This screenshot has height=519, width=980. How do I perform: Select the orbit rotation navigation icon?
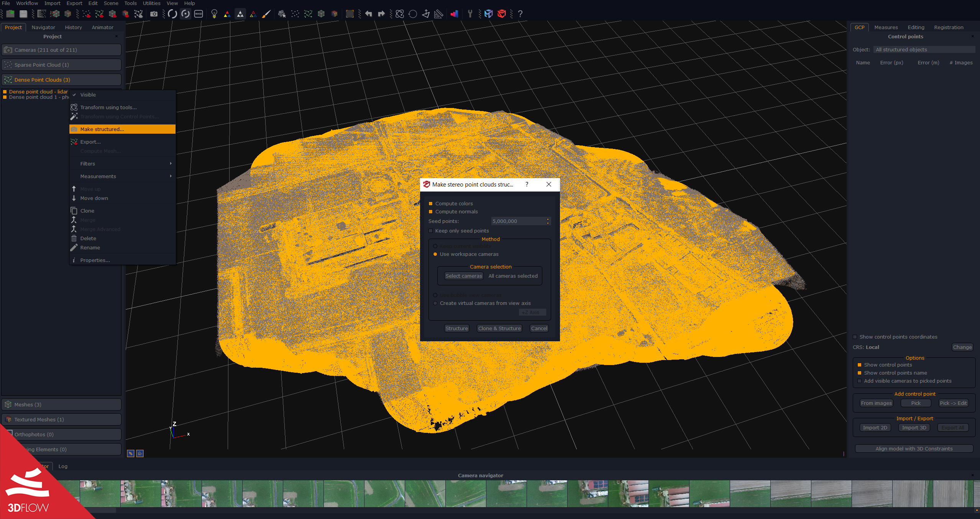[x=172, y=14]
